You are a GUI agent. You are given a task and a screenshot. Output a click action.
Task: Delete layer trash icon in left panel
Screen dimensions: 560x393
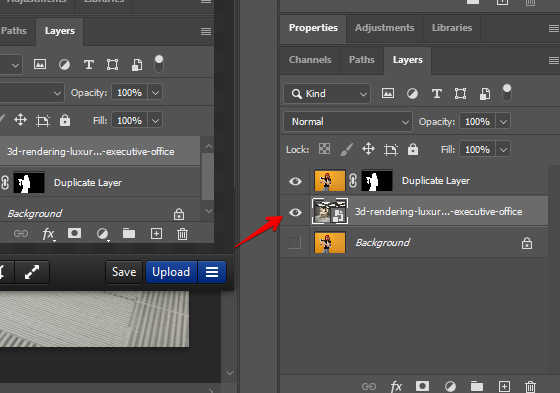[x=182, y=234]
